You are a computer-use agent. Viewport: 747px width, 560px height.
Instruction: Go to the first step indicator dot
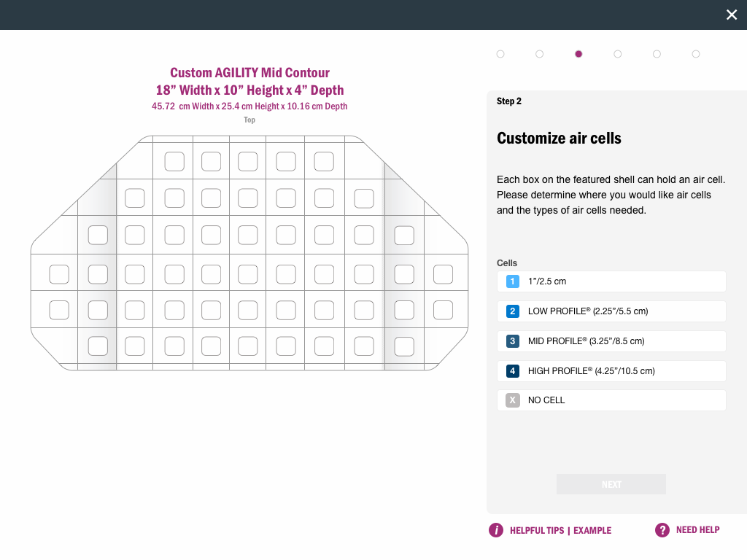click(x=500, y=54)
